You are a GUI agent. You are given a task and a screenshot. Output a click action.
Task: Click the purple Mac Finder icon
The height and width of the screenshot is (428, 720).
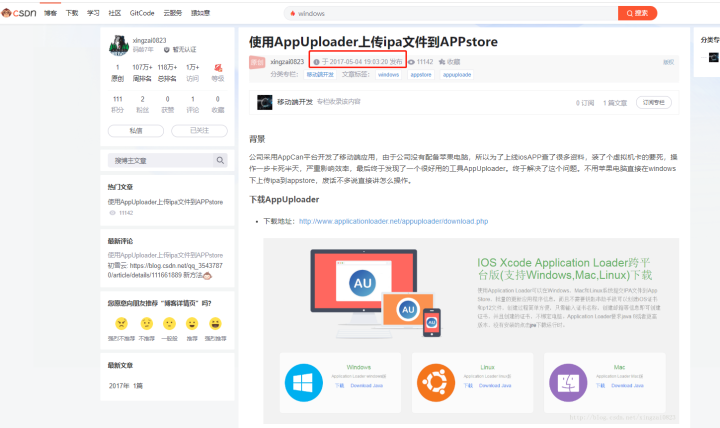coord(568,383)
